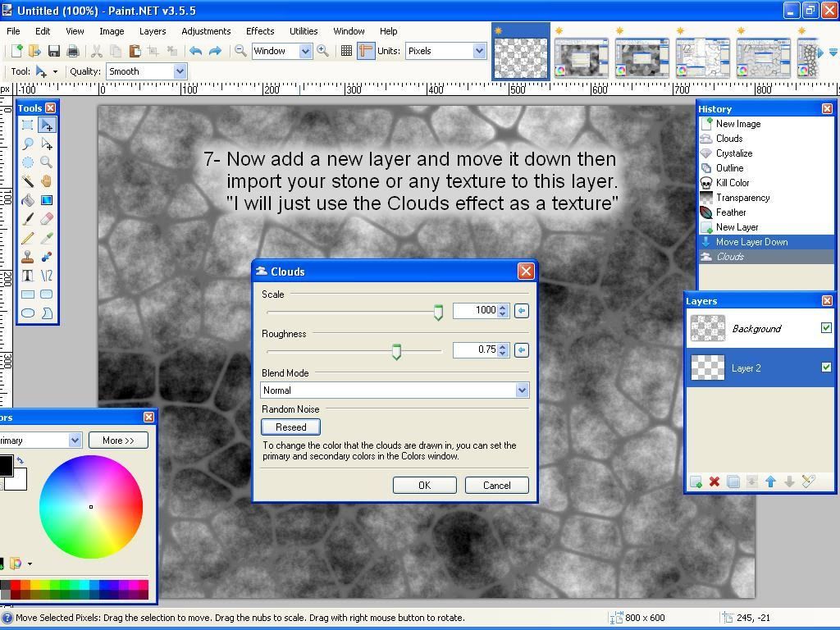Click Move Layer Up arrow icon
Viewport: 840px width, 630px height.
(770, 482)
